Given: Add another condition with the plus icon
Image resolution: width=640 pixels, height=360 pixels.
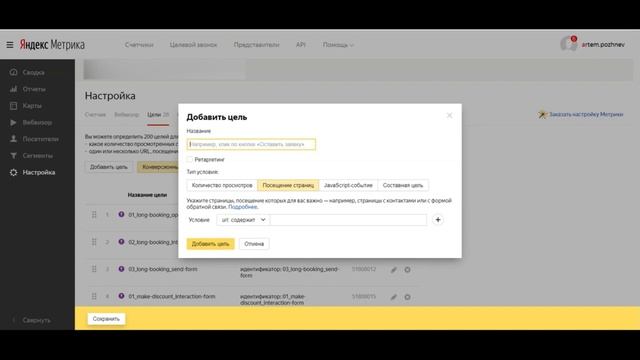Looking at the screenshot, I should (x=438, y=220).
